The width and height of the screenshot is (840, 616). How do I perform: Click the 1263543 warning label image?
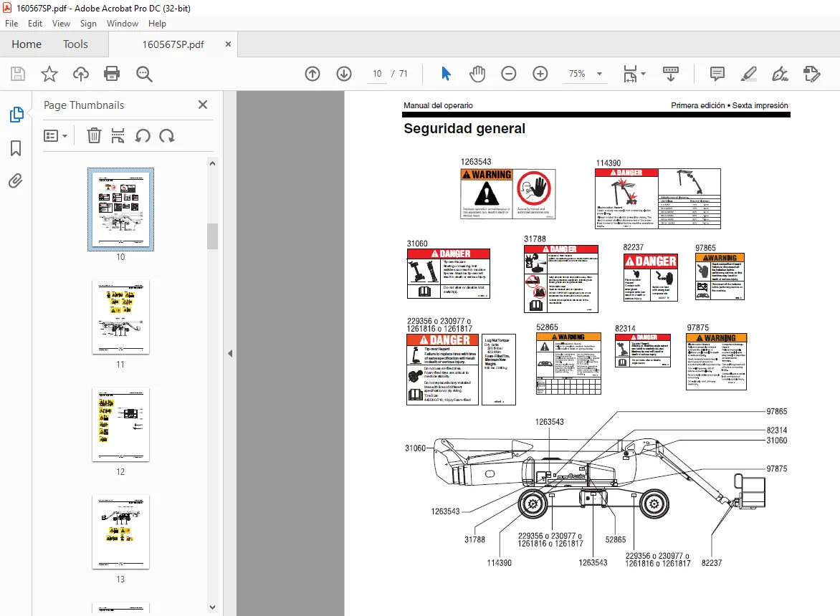pos(508,193)
